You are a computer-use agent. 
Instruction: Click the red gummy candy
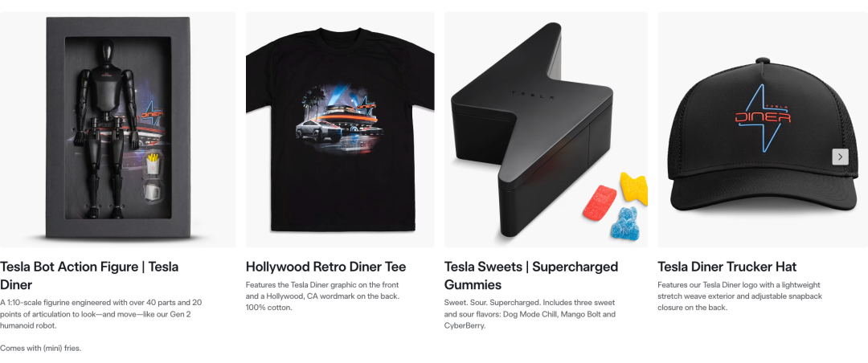600,202
